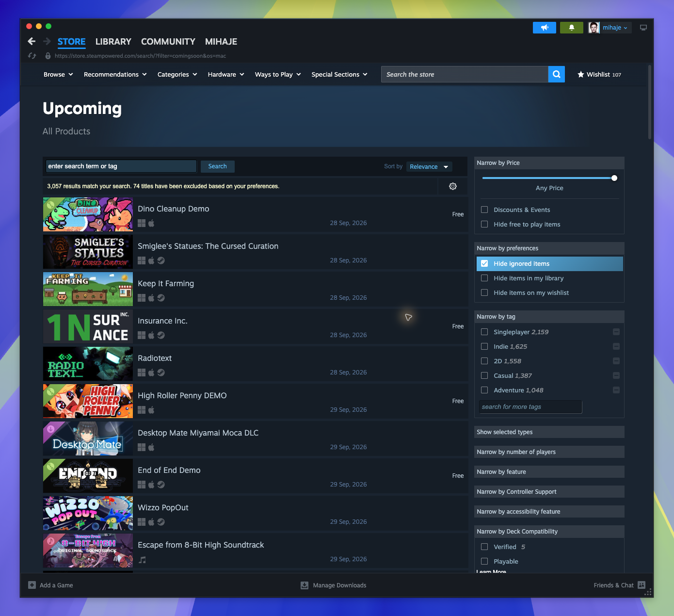Exclude the Singleplayer tag with minus icon

tap(616, 332)
